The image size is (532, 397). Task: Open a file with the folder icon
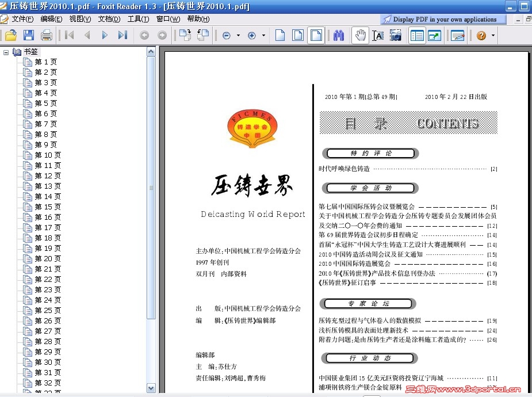11,35
